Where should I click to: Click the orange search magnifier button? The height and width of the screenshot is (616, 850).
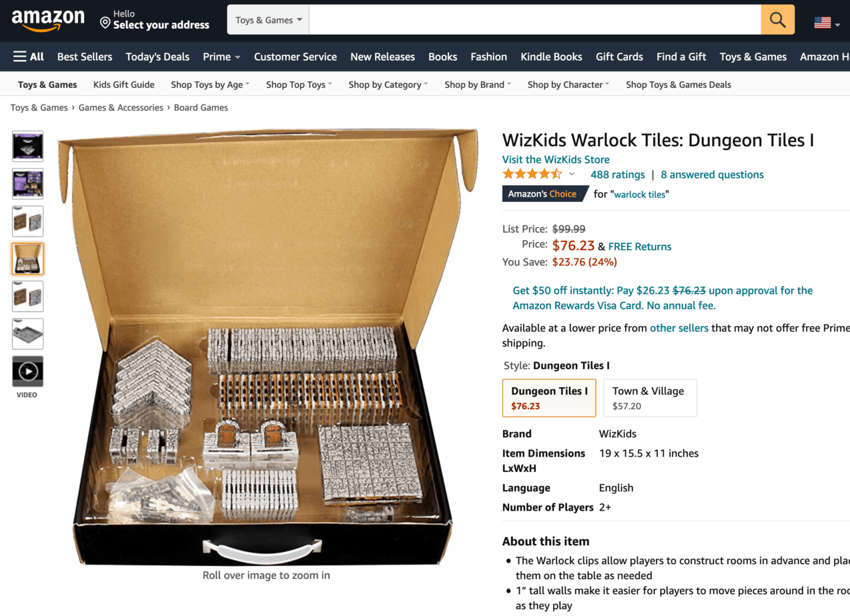[777, 20]
